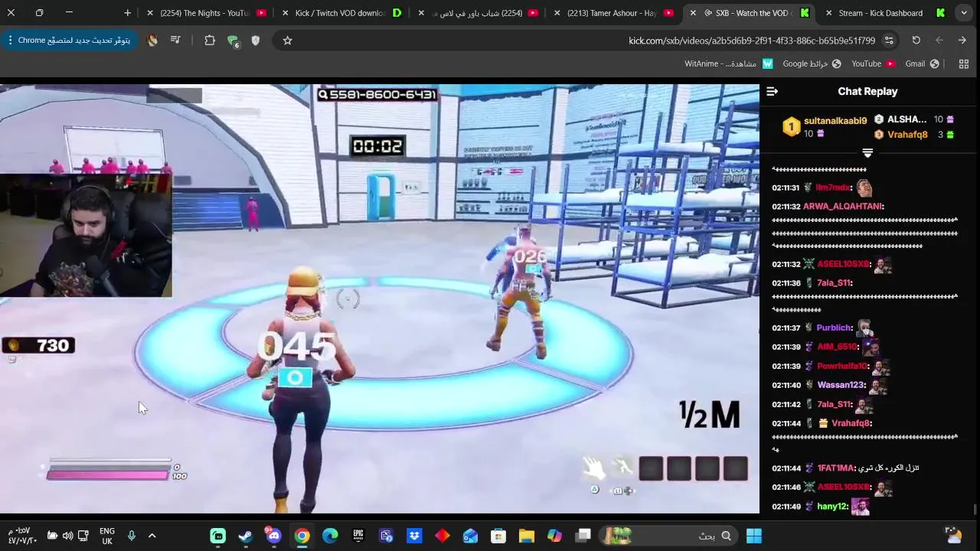
Task: Click the kick.com address bar URL
Action: tap(752, 41)
